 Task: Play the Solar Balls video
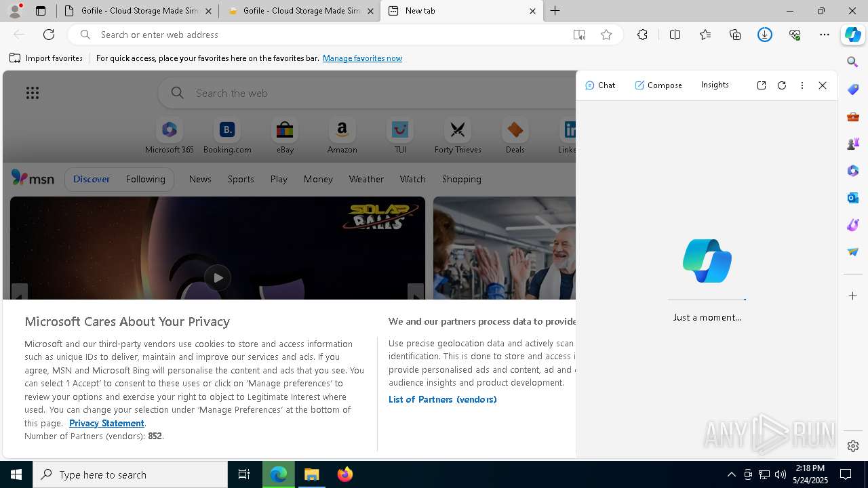point(217,278)
